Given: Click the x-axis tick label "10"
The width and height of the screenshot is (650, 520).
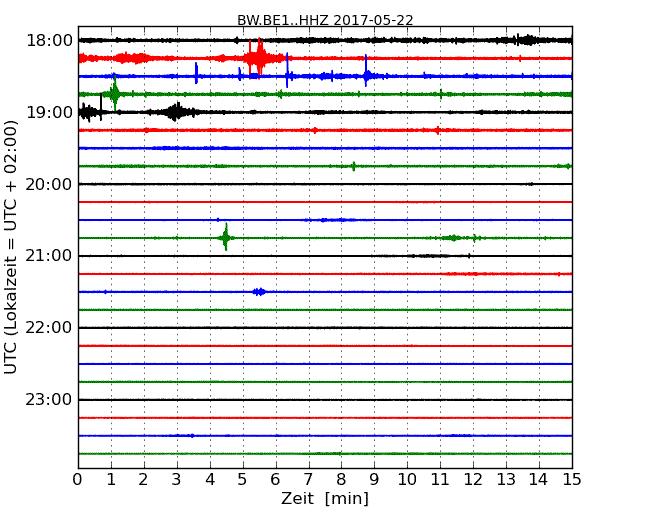Looking at the screenshot, I should pyautogui.click(x=407, y=480).
